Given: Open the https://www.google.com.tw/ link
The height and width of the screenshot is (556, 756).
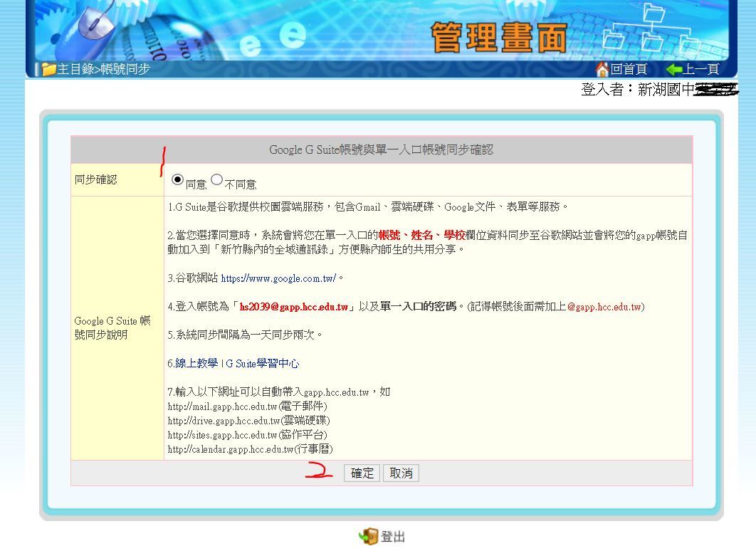Looking at the screenshot, I should 278,278.
